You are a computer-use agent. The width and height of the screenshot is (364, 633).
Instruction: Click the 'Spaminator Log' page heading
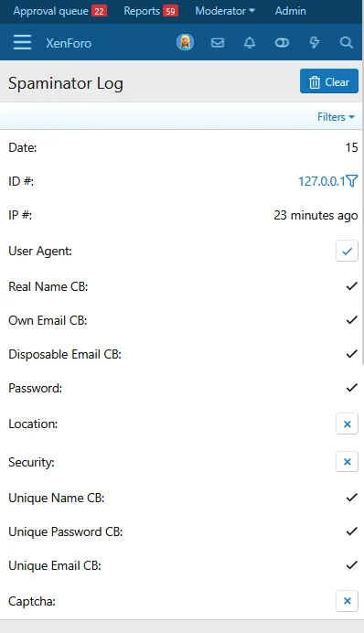point(66,83)
